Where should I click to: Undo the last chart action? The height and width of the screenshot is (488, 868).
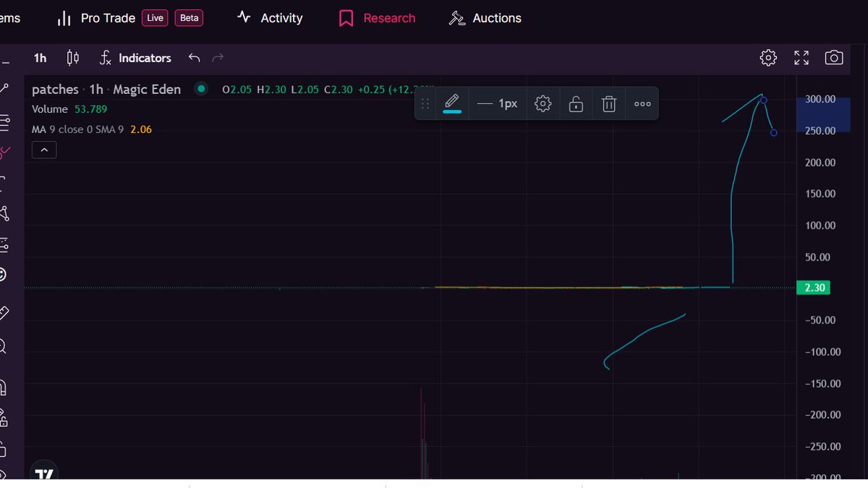click(x=194, y=58)
